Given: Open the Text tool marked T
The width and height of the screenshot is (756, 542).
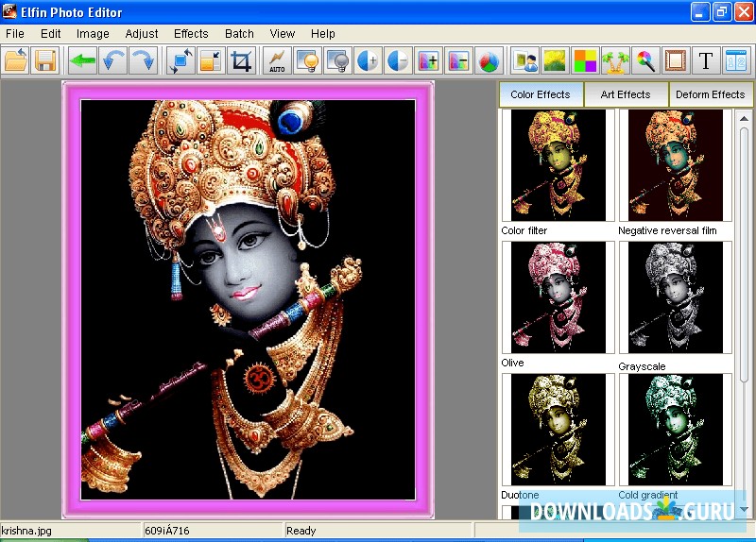Looking at the screenshot, I should click(705, 61).
